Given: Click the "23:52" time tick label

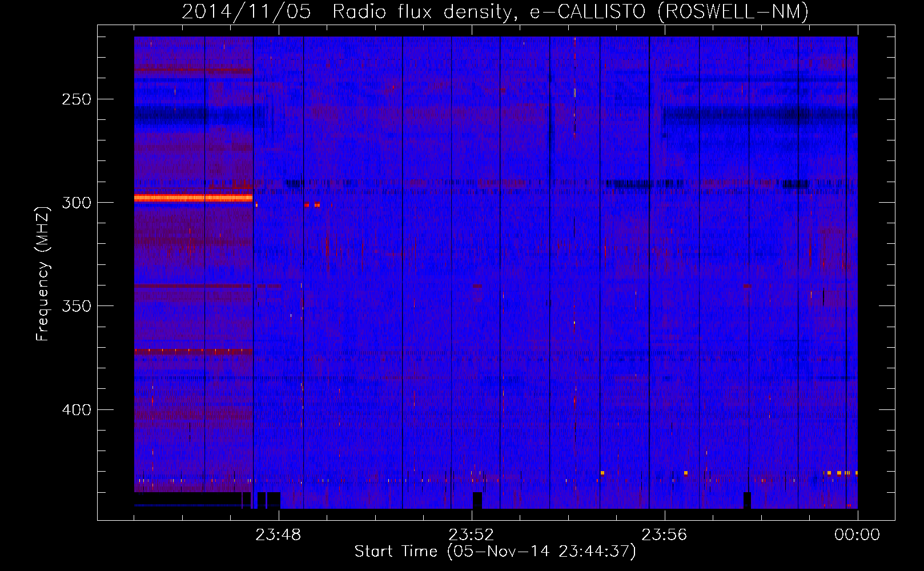Looking at the screenshot, I should 471,535.
